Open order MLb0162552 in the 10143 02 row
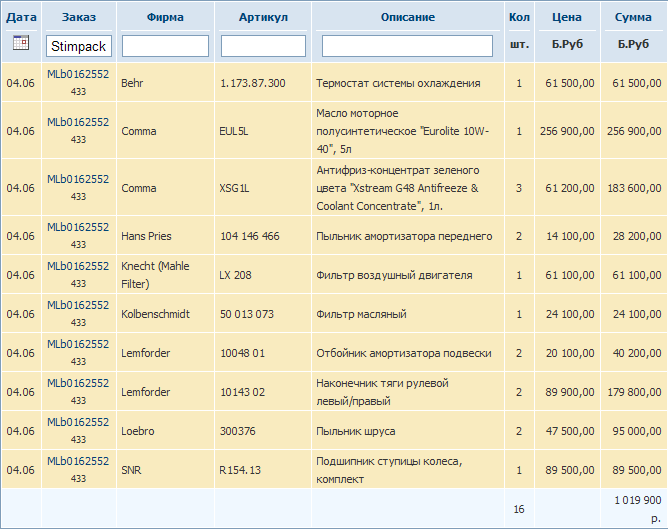668x529 pixels. (x=78, y=383)
